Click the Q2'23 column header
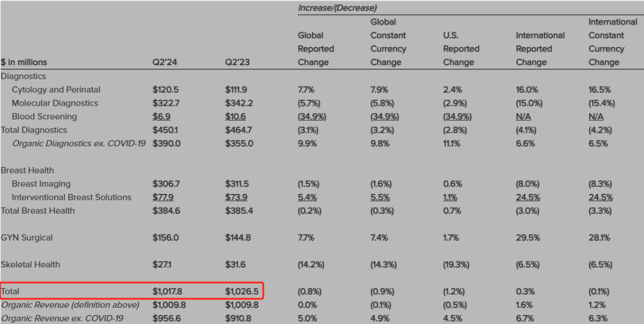644x324 pixels. 236,62
